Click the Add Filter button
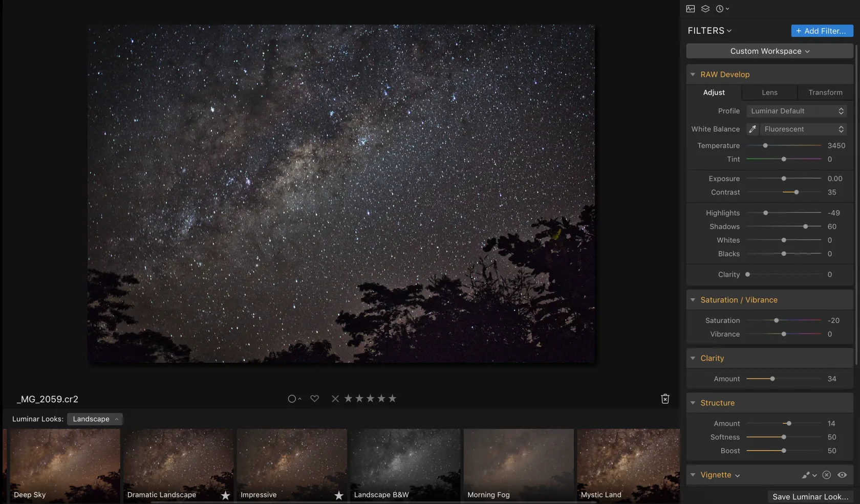 click(x=822, y=31)
